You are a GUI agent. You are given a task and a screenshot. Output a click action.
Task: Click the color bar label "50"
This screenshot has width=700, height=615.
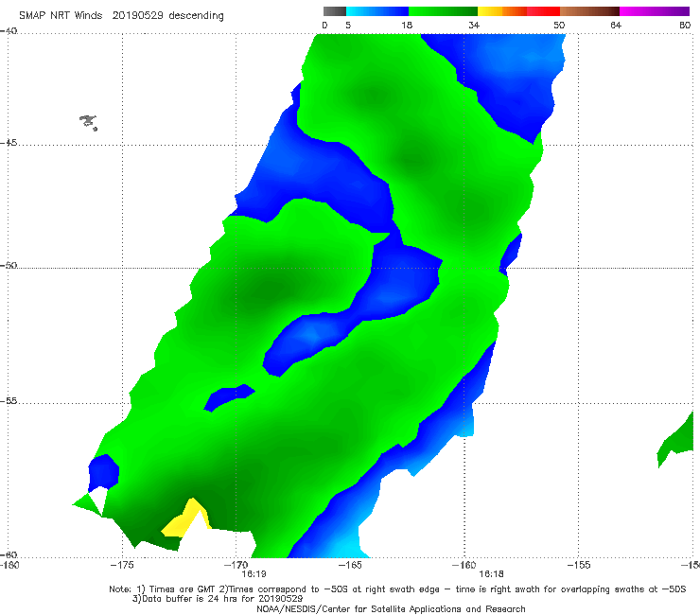(559, 26)
